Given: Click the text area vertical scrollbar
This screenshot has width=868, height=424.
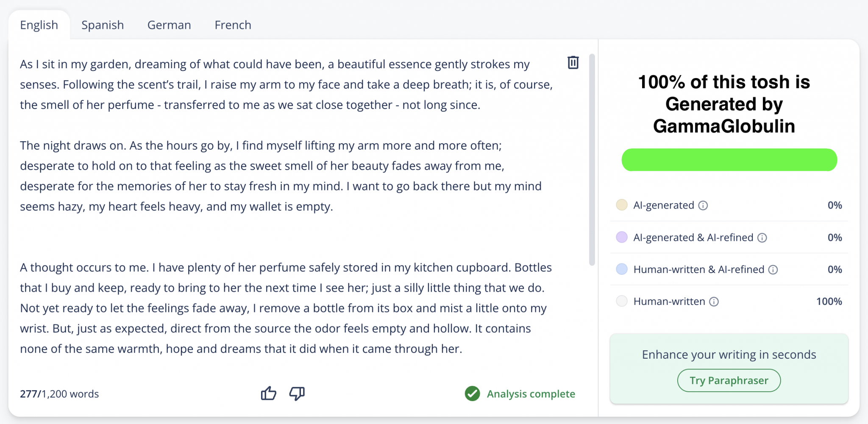Looking at the screenshot, I should click(592, 160).
